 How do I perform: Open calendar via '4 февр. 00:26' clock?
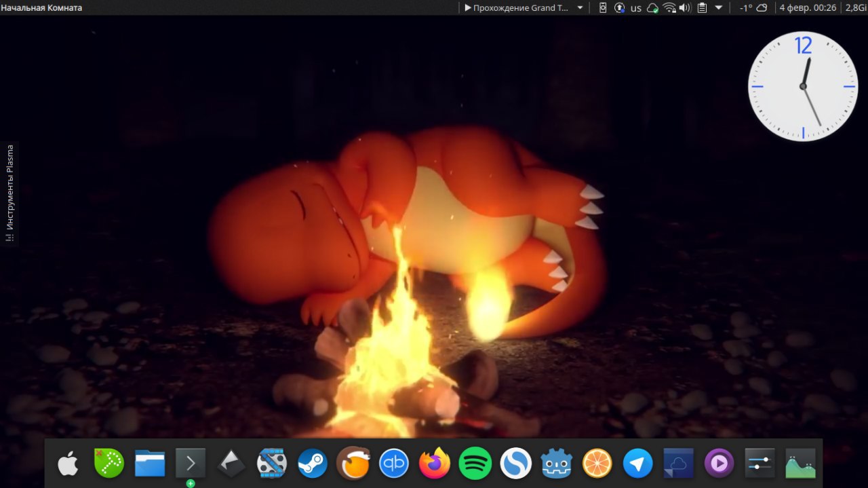tap(808, 8)
